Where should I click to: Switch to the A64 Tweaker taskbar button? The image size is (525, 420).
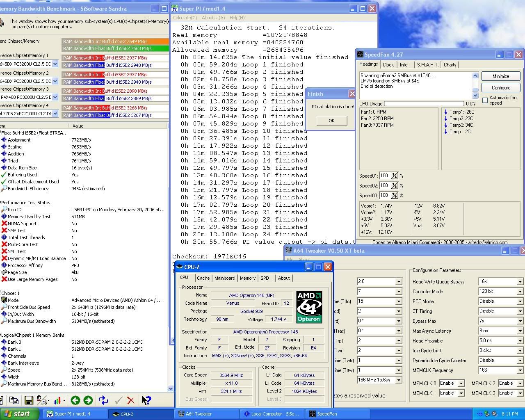206,414
